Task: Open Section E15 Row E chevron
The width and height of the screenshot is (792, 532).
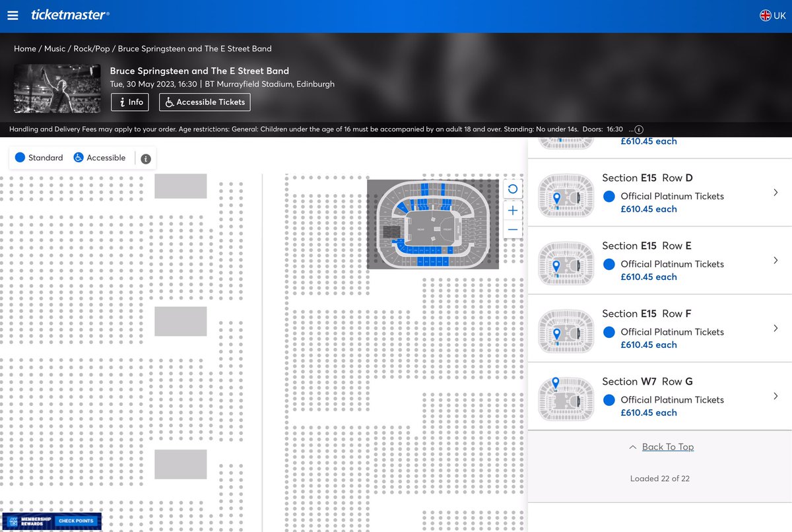Action: click(775, 261)
